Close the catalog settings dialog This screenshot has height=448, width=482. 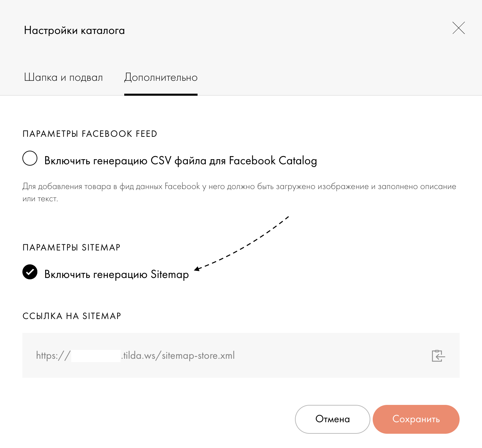[459, 28]
